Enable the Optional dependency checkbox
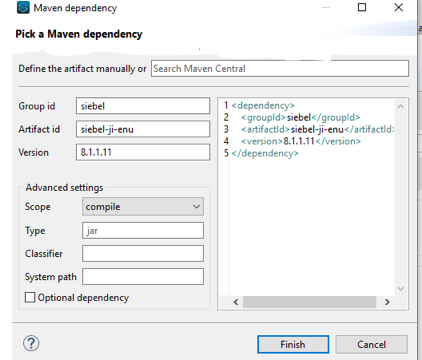This screenshot has height=360, width=422. click(30, 297)
